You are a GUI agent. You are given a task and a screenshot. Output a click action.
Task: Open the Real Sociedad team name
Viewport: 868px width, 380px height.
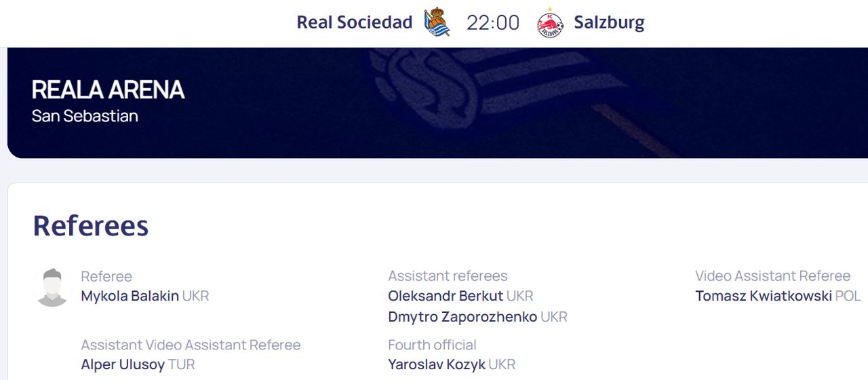[354, 22]
